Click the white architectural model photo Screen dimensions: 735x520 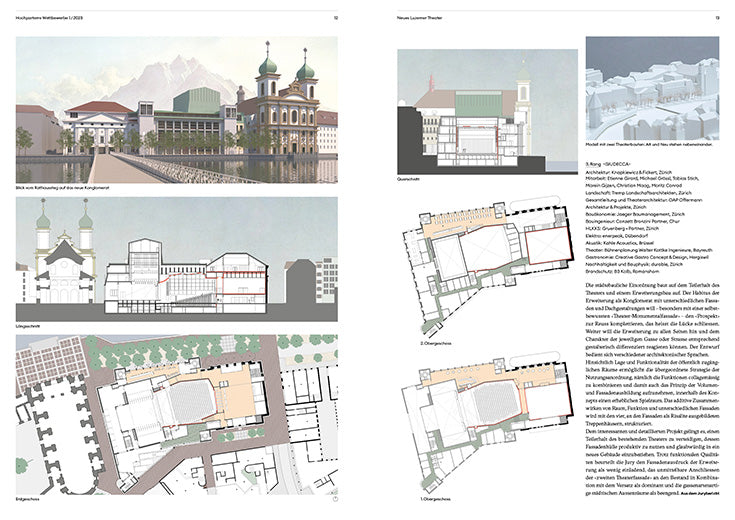coord(652,88)
